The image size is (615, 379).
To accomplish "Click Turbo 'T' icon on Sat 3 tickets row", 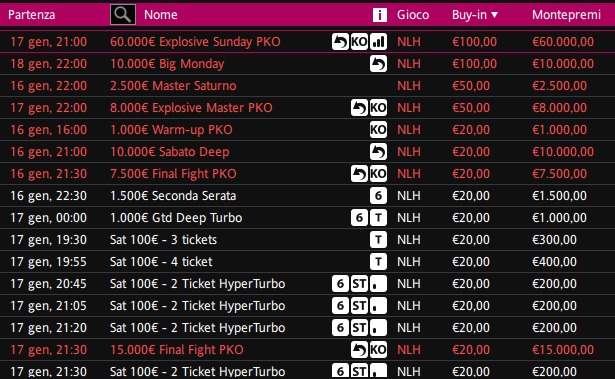I will tap(378, 239).
